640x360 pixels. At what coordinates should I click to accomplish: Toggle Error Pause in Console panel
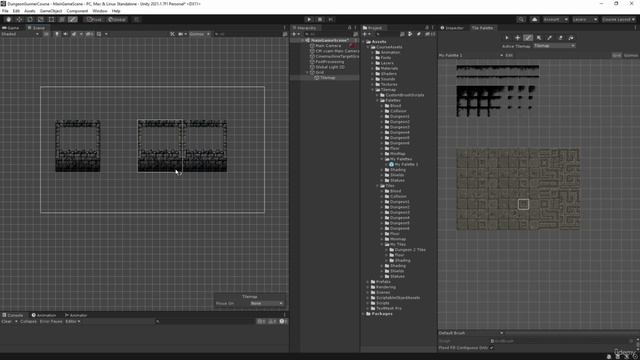[51, 321]
